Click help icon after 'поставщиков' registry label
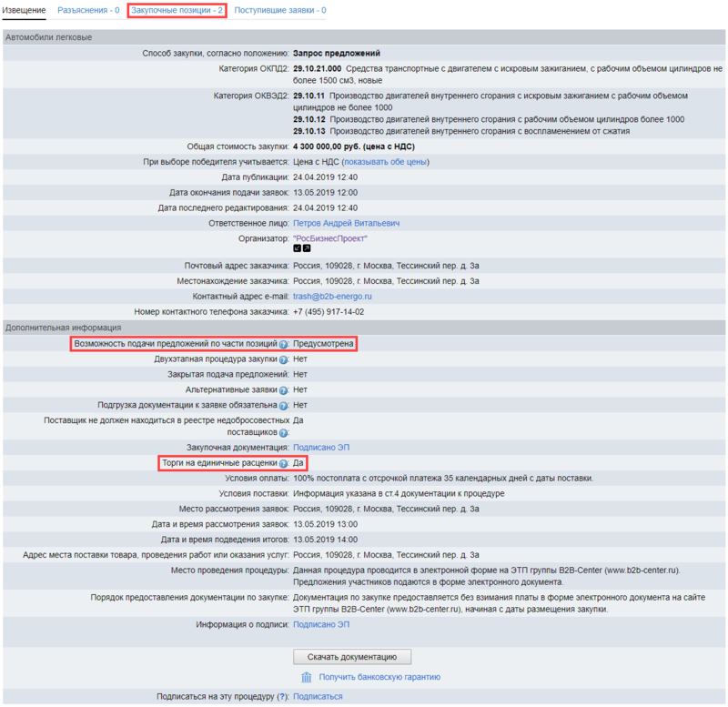The height and width of the screenshot is (707, 728). 284,432
